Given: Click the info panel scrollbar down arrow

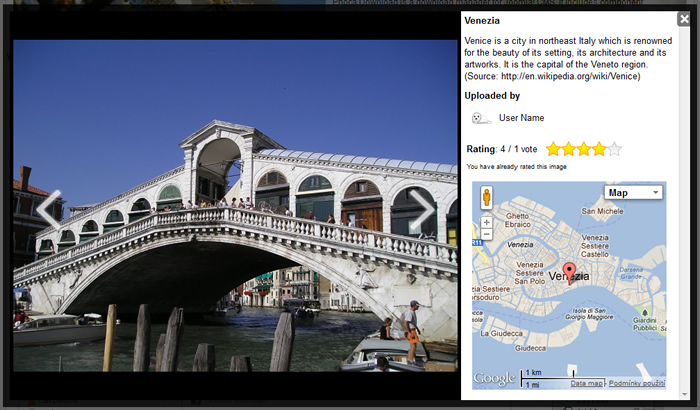Looking at the screenshot, I should (x=685, y=394).
